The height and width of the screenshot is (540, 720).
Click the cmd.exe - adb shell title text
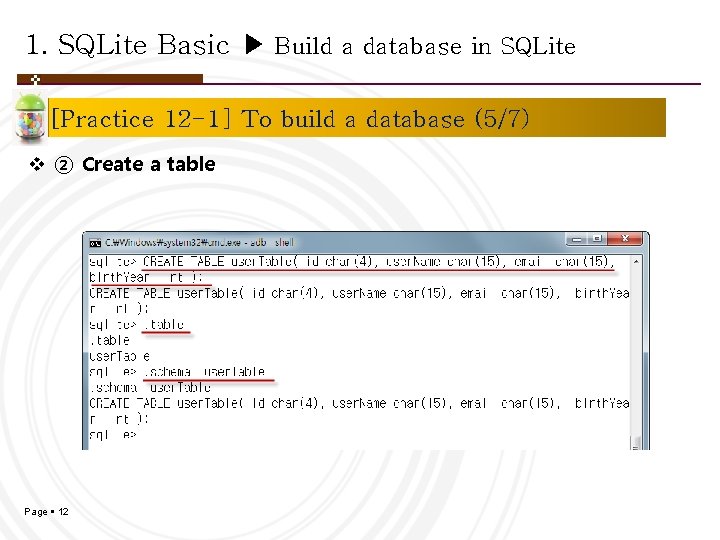pos(199,242)
